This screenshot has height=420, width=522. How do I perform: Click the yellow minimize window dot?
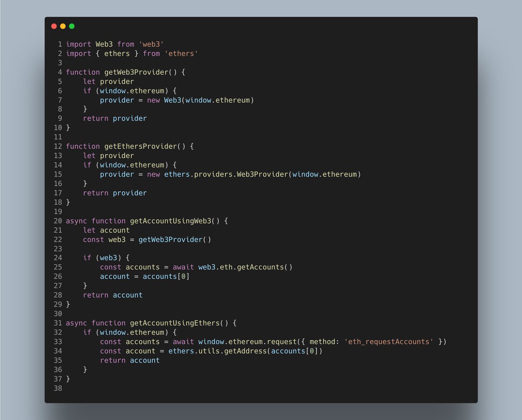click(x=63, y=26)
